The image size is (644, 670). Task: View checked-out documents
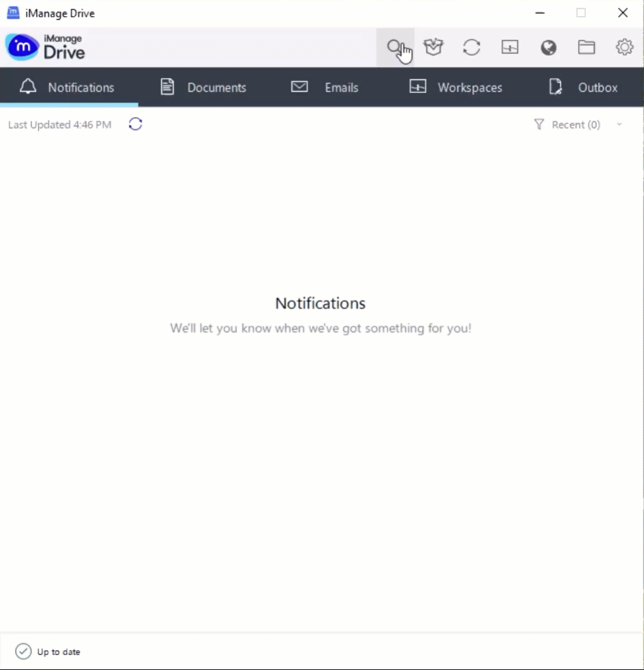[x=433, y=47]
